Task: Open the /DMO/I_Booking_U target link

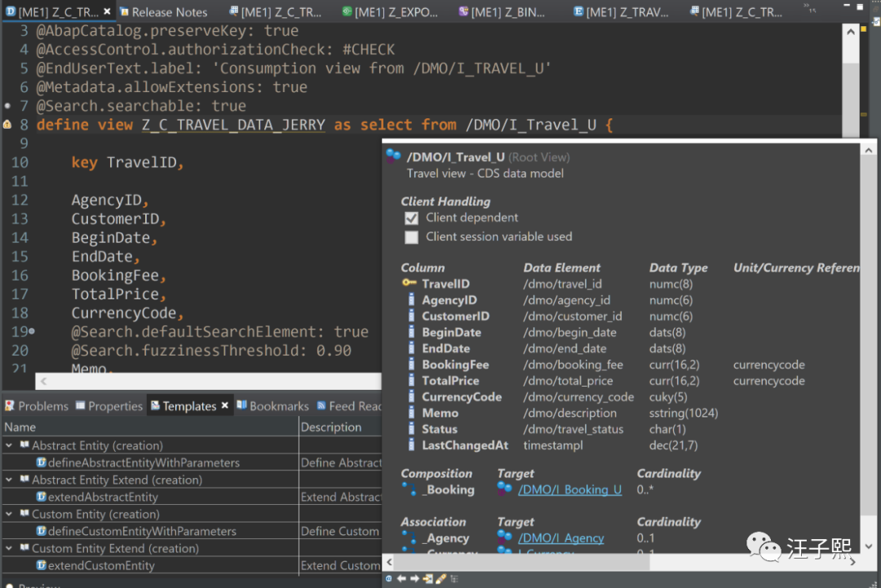Action: 569,490
